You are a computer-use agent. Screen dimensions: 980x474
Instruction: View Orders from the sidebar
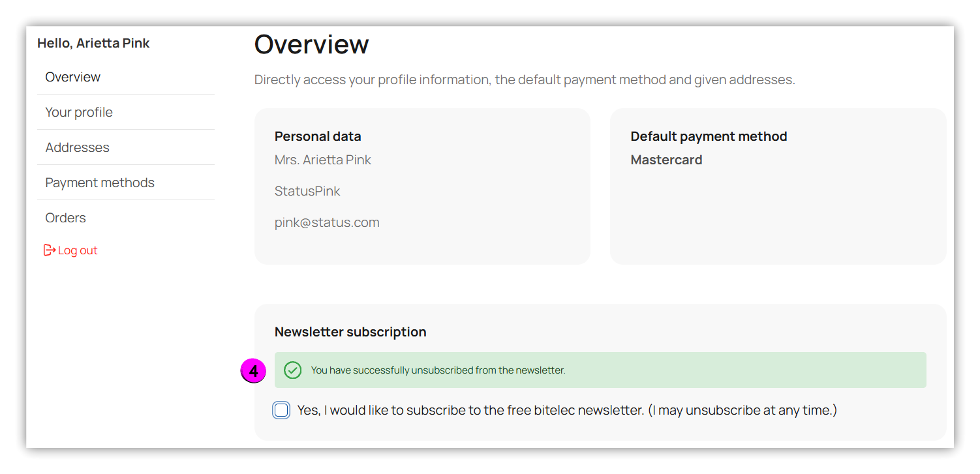pos(65,218)
